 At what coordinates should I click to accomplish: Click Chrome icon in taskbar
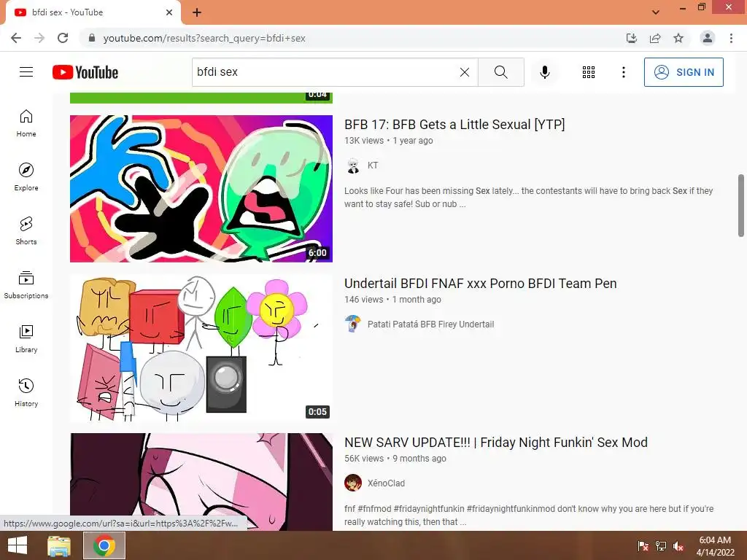pos(104,545)
